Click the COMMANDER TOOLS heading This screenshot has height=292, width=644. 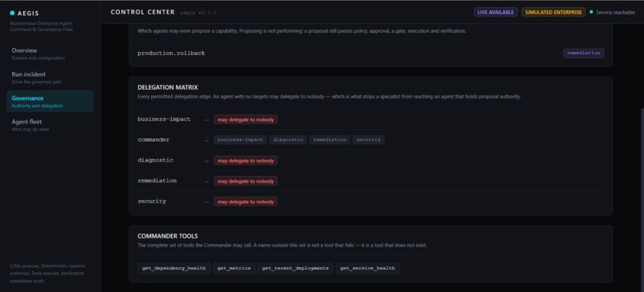[x=168, y=236]
